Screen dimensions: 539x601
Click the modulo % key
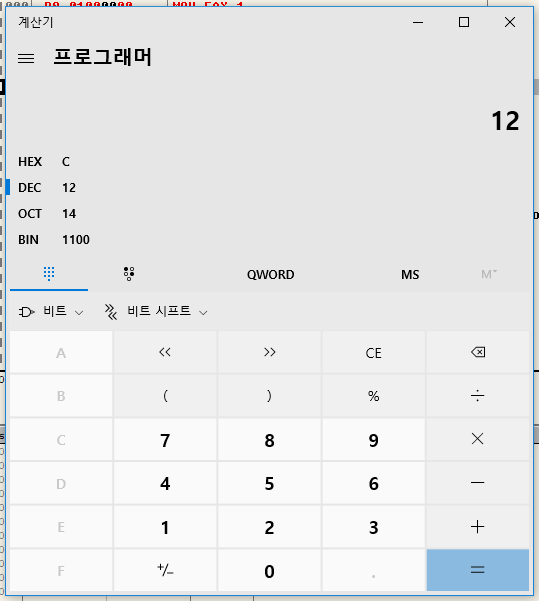pos(374,396)
